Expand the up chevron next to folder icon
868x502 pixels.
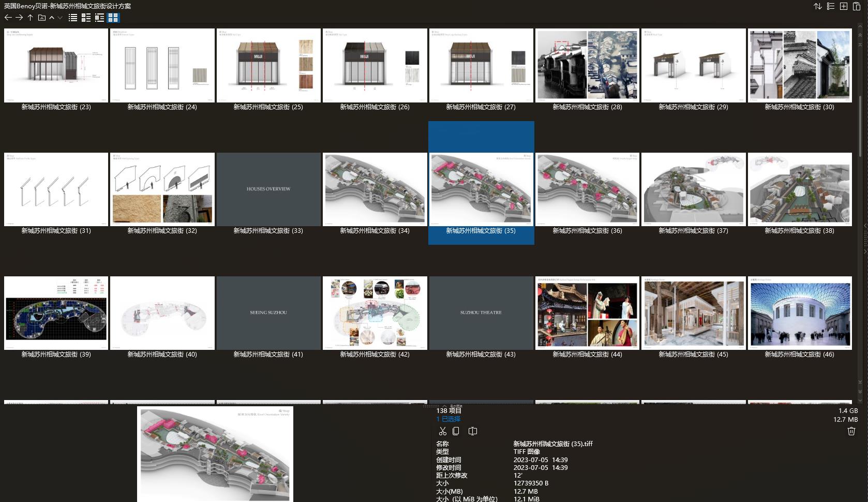tap(52, 18)
